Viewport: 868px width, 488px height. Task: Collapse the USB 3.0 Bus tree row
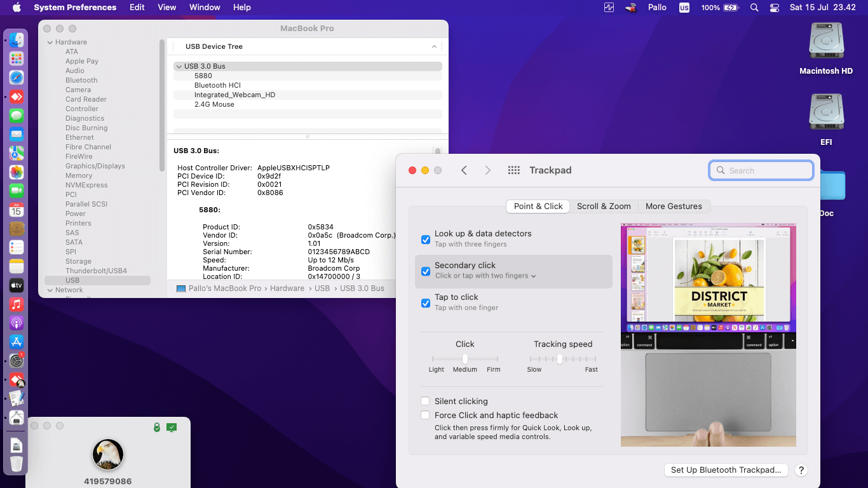[178, 66]
